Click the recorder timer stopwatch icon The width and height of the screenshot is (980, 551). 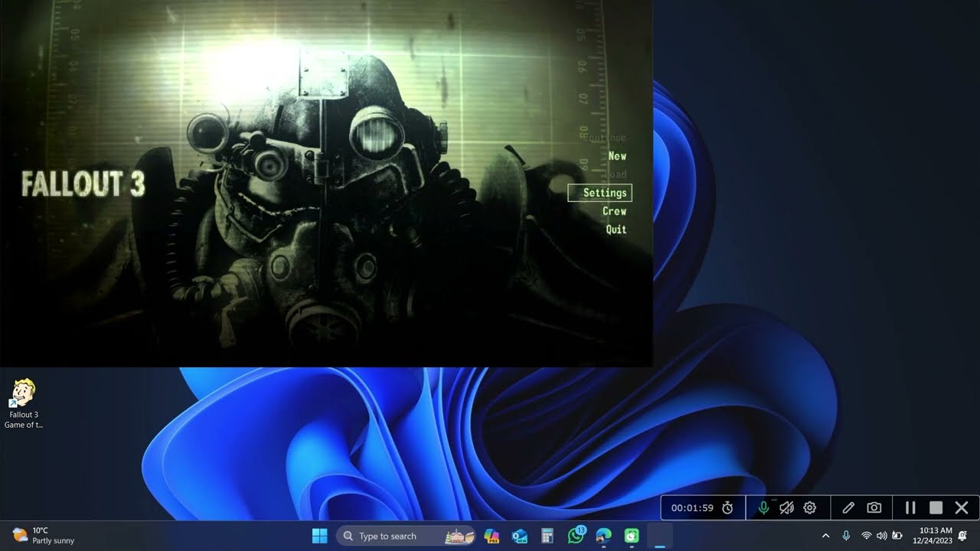click(727, 507)
